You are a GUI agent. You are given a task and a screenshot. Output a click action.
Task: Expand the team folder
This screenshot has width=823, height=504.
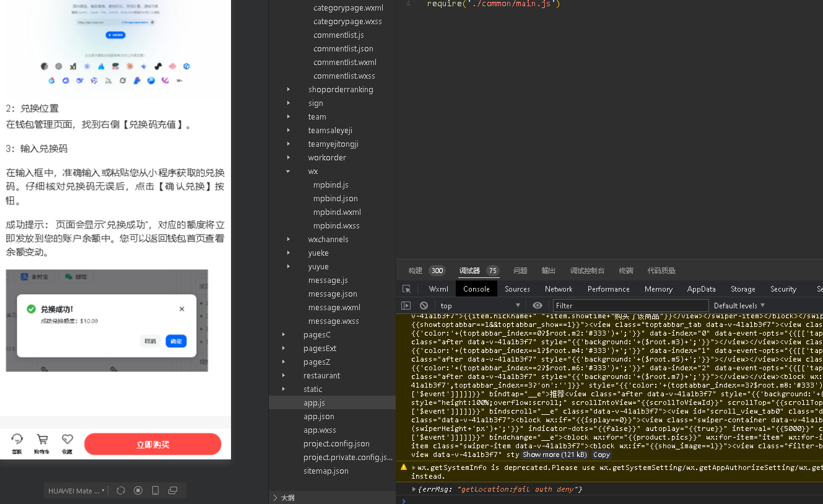point(288,116)
